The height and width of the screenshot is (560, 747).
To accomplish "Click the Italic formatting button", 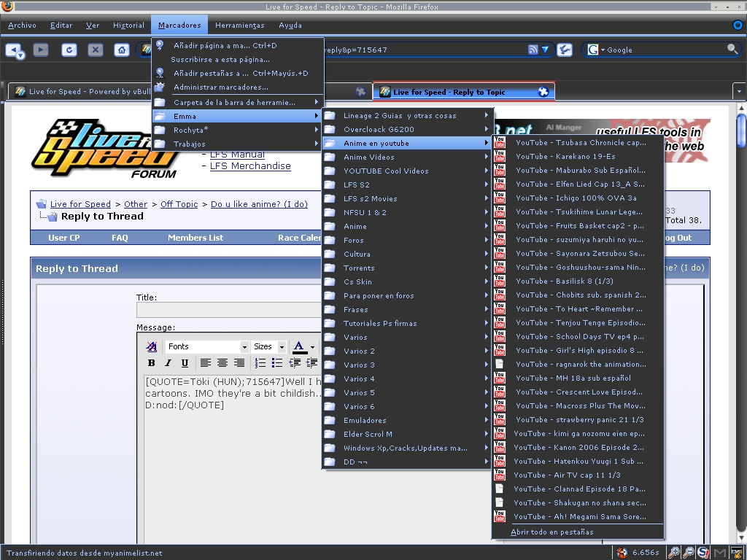I will (168, 363).
